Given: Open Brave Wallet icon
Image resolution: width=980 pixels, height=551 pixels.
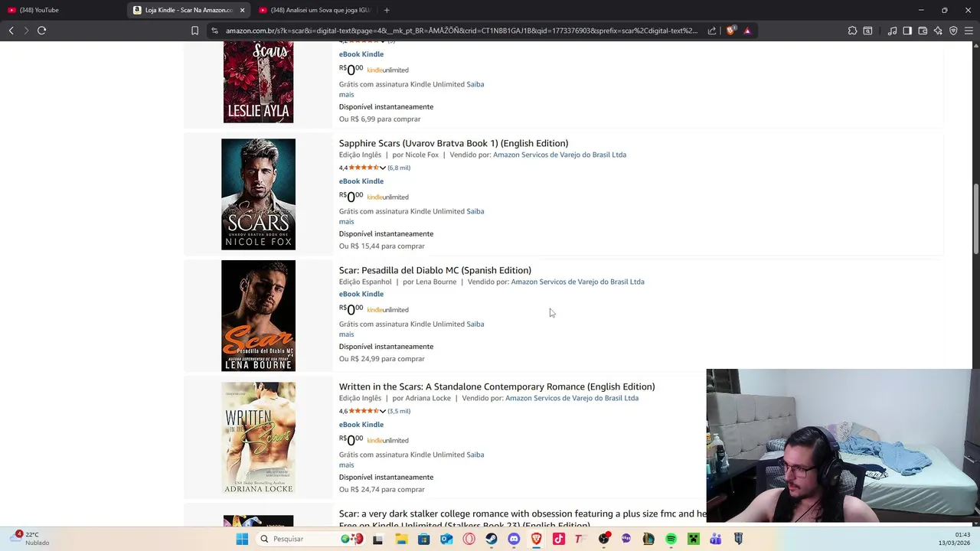Looking at the screenshot, I should pyautogui.click(x=923, y=31).
